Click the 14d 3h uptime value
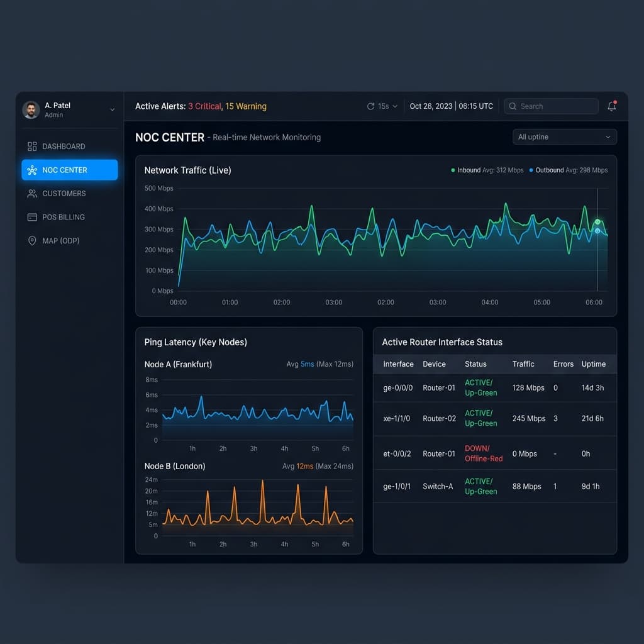644x644 pixels. (x=592, y=387)
